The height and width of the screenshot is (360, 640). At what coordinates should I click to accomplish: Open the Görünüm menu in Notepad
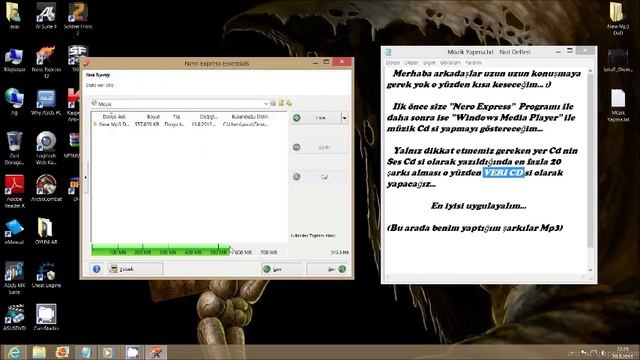[450, 63]
